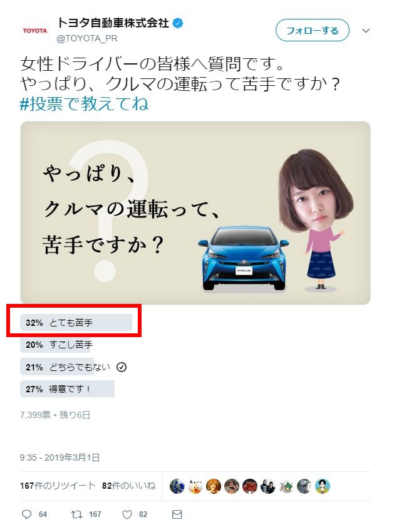Click the tweet timestamp 9:35 - 2019年3月1日
This screenshot has height=532, width=394.
coord(60,457)
